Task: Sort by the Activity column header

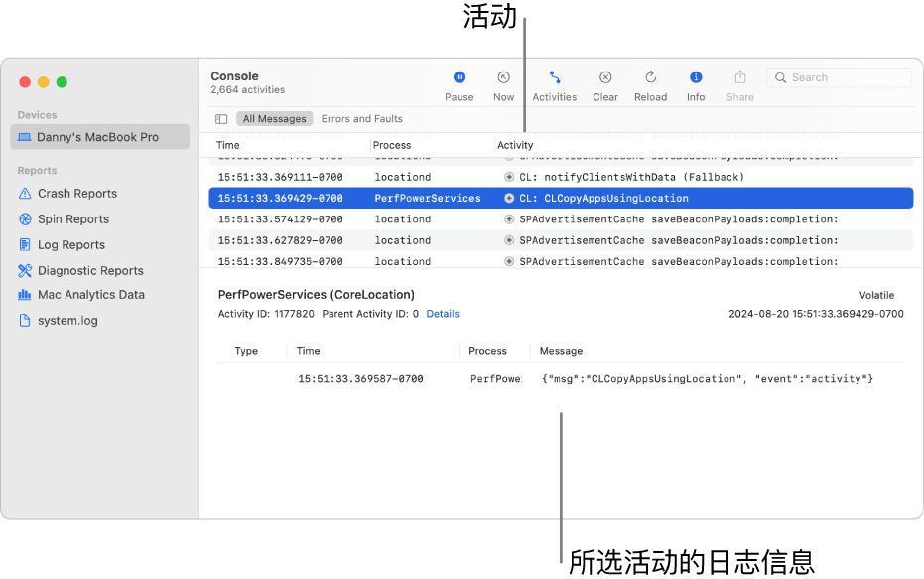Action: [515, 145]
